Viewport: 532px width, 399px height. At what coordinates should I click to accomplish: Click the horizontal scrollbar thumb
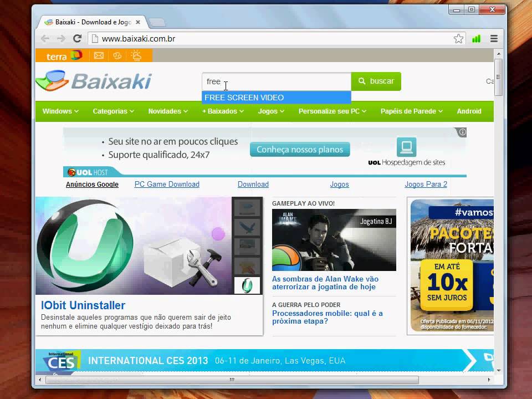click(x=232, y=380)
